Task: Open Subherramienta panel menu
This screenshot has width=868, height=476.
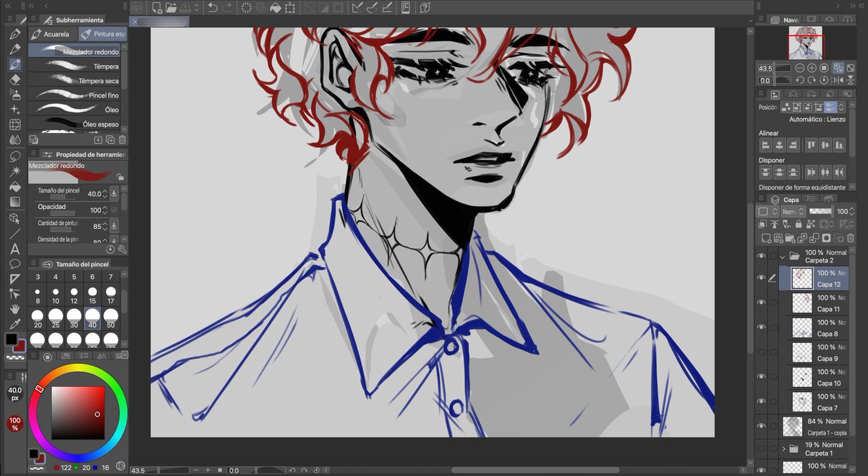Action: coord(34,20)
